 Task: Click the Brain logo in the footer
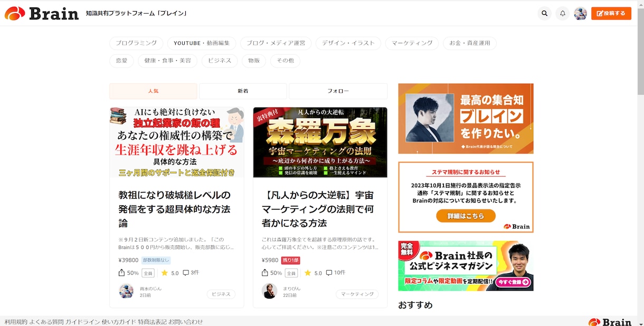[610, 322]
